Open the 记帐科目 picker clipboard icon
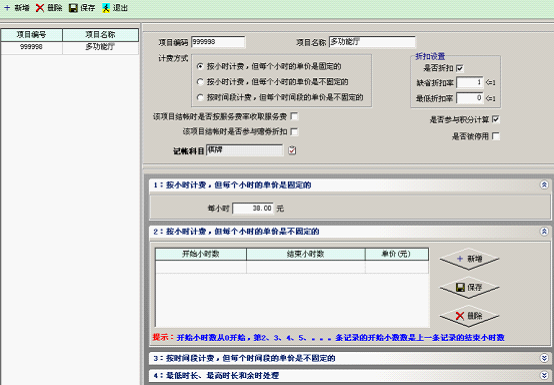Viewport: 554px width, 385px height. coord(292,150)
